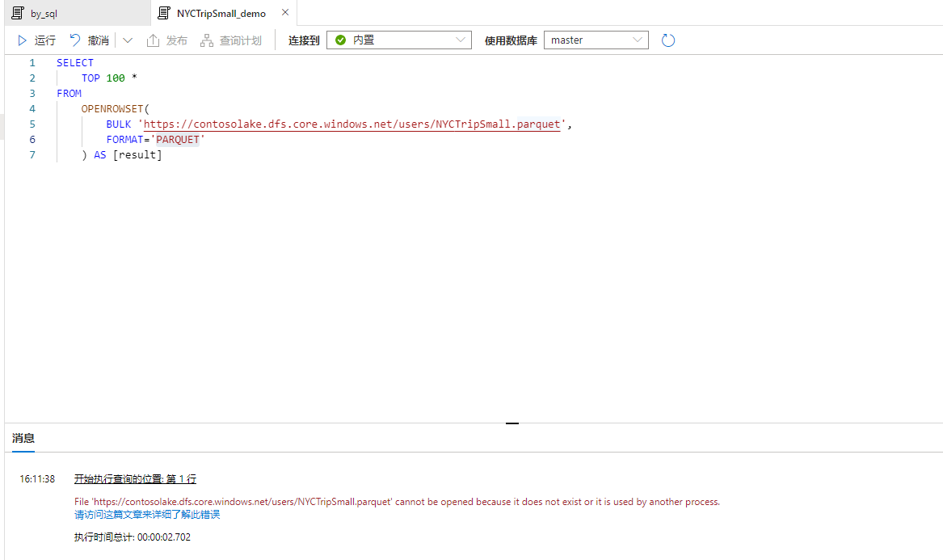Click the green connected status check icon
Viewport: 943px width, 560px height.
[340, 40]
